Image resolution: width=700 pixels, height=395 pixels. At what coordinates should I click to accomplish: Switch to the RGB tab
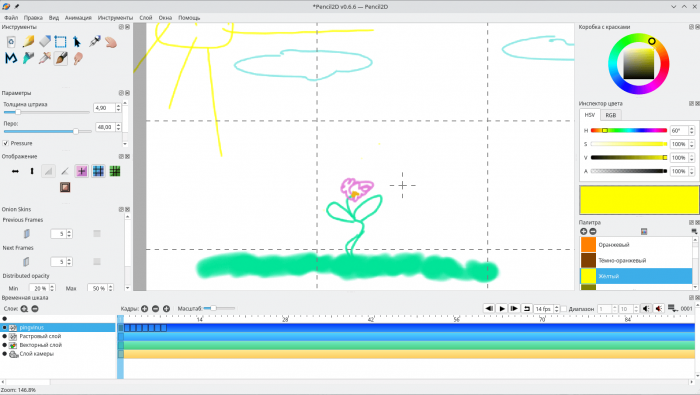[x=610, y=115]
